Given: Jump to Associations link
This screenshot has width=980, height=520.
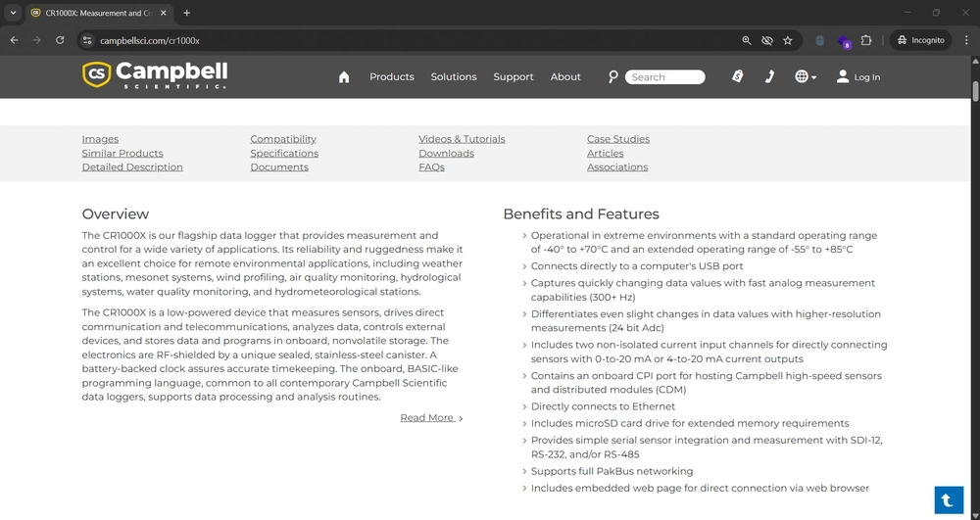Looking at the screenshot, I should (x=617, y=167).
